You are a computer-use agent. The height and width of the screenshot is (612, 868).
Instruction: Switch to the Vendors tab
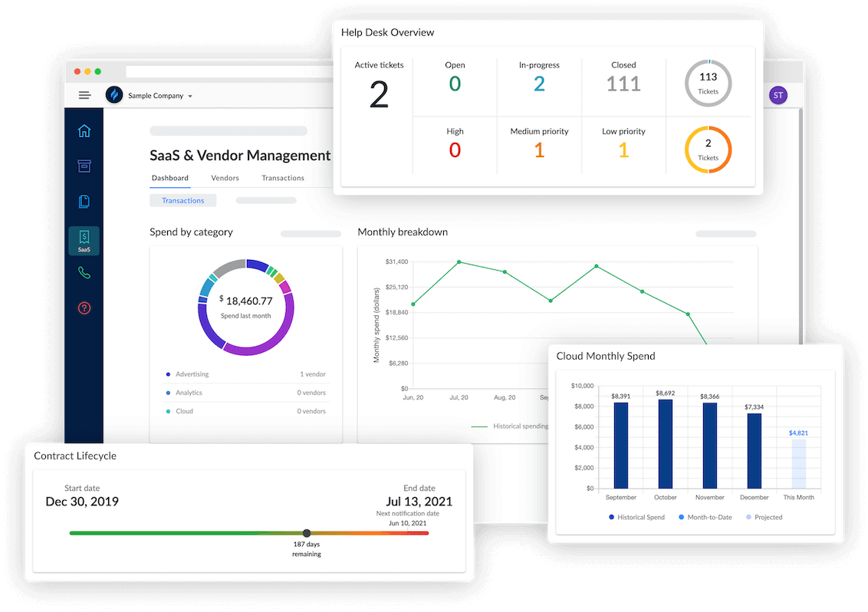(225, 177)
